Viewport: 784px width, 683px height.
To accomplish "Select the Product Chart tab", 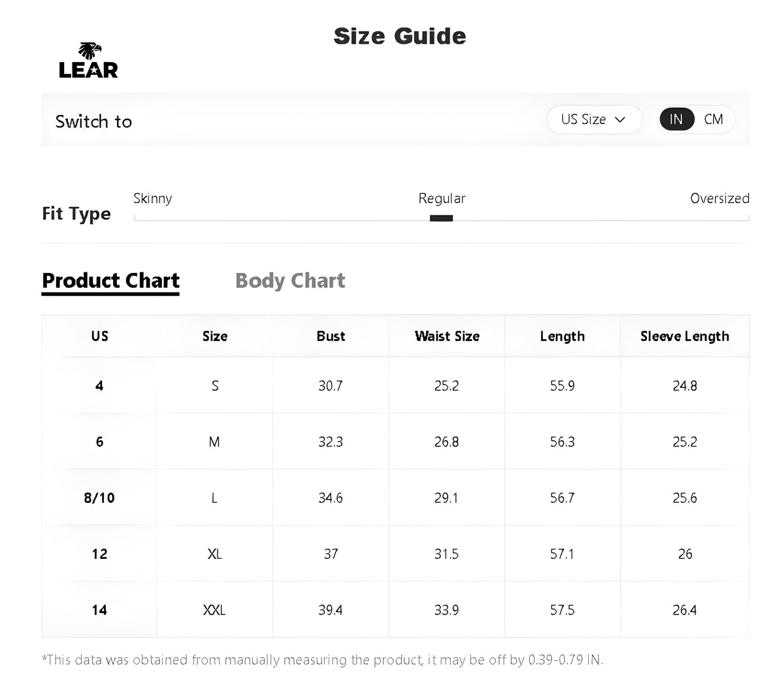I will 110,281.
